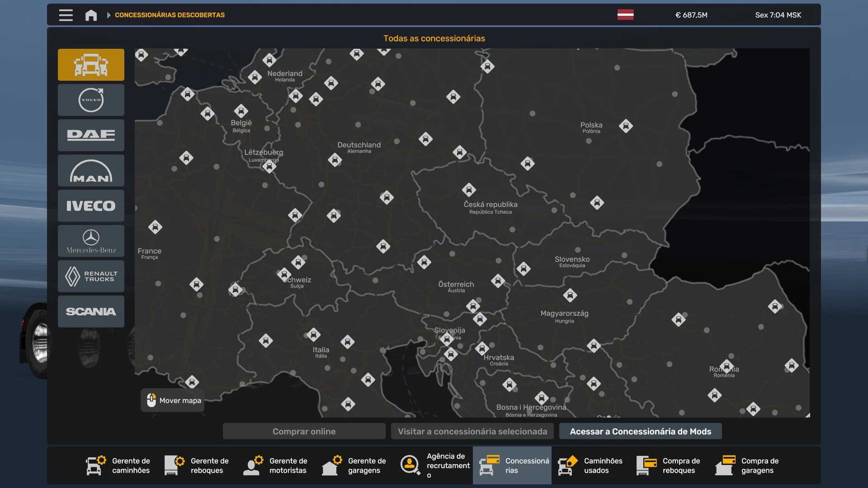This screenshot has width=868, height=488.
Task: Click Comprar online button
Action: (304, 432)
